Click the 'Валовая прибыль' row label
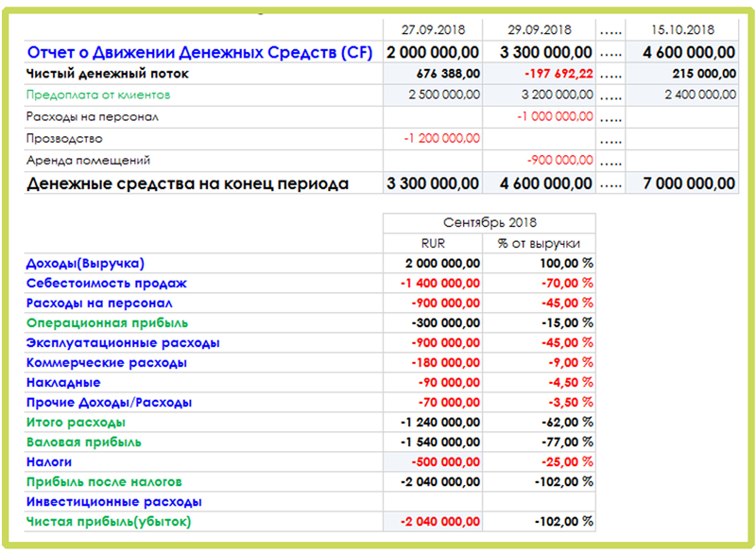 83,442
